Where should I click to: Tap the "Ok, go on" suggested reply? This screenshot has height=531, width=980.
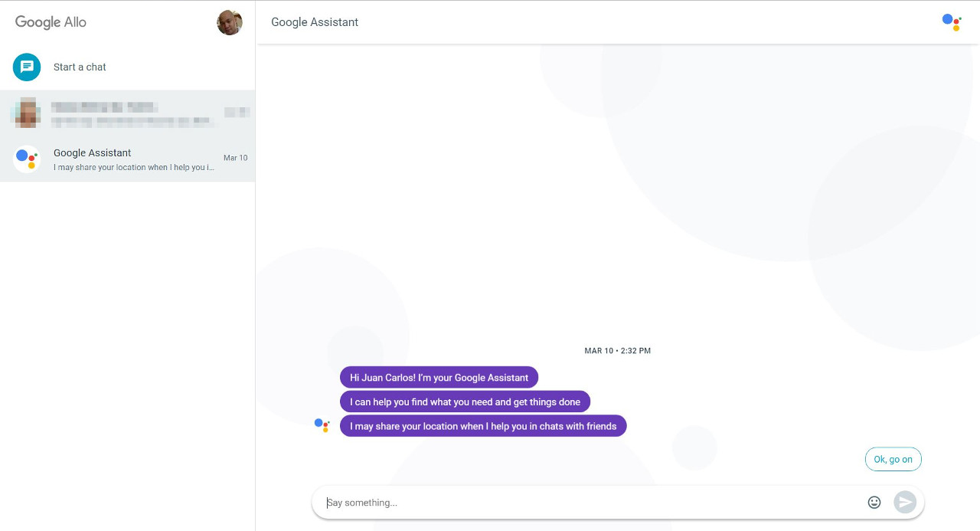click(x=893, y=460)
